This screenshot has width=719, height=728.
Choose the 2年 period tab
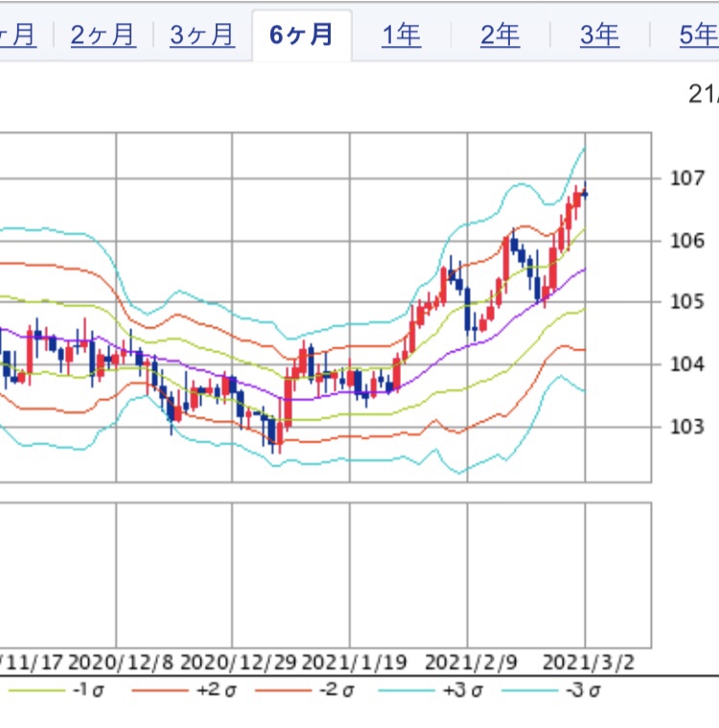(x=500, y=36)
